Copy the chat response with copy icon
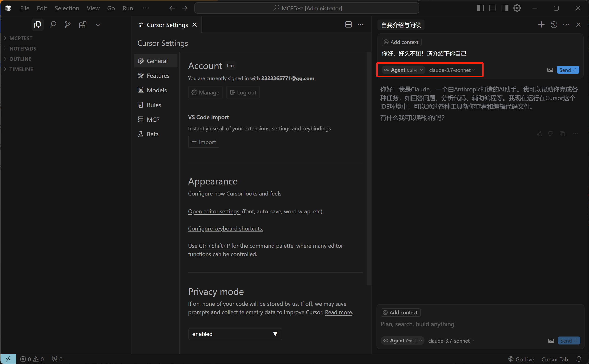Screen dimensions: 589x364 [x=562, y=134]
